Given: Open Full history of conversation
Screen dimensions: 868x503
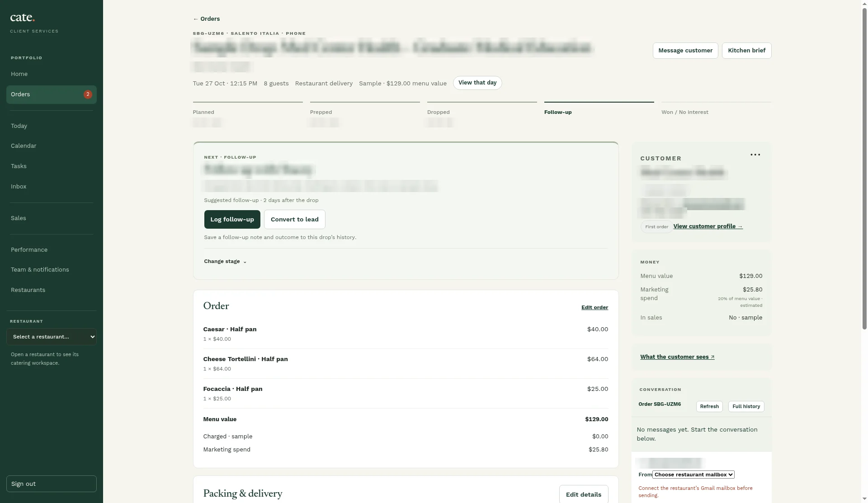Looking at the screenshot, I should point(746,406).
